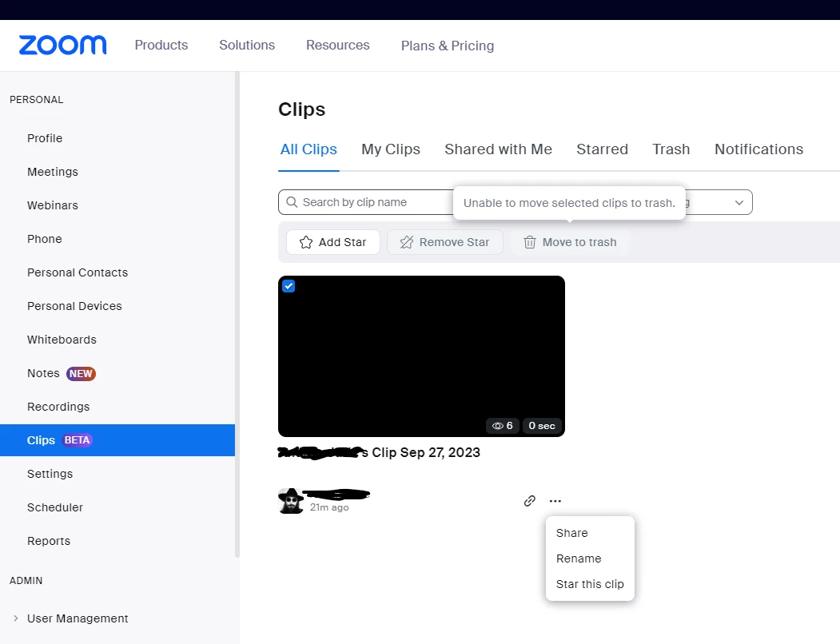This screenshot has height=644, width=840.
Task: Open the Shared with Me tab
Action: (498, 149)
